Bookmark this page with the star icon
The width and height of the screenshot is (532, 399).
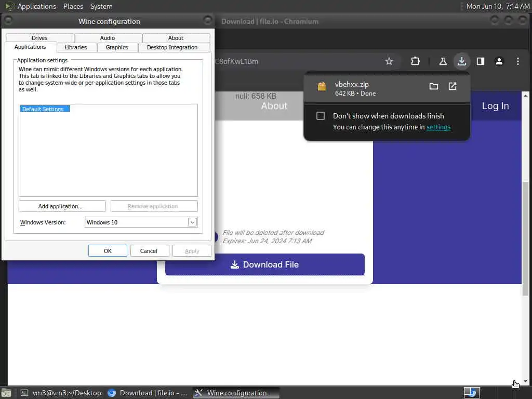(389, 61)
